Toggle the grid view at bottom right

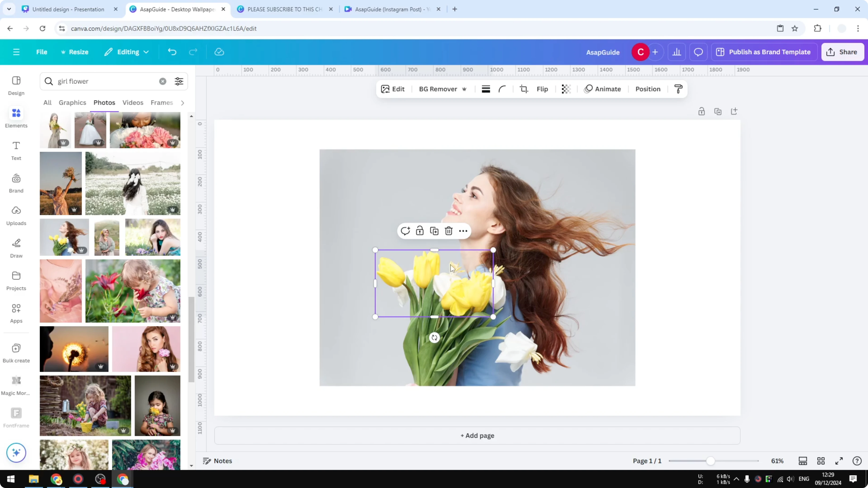[821, 461]
